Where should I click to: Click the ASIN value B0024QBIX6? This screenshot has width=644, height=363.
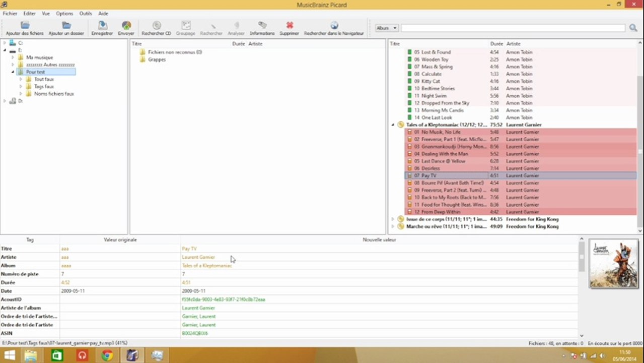(x=195, y=333)
